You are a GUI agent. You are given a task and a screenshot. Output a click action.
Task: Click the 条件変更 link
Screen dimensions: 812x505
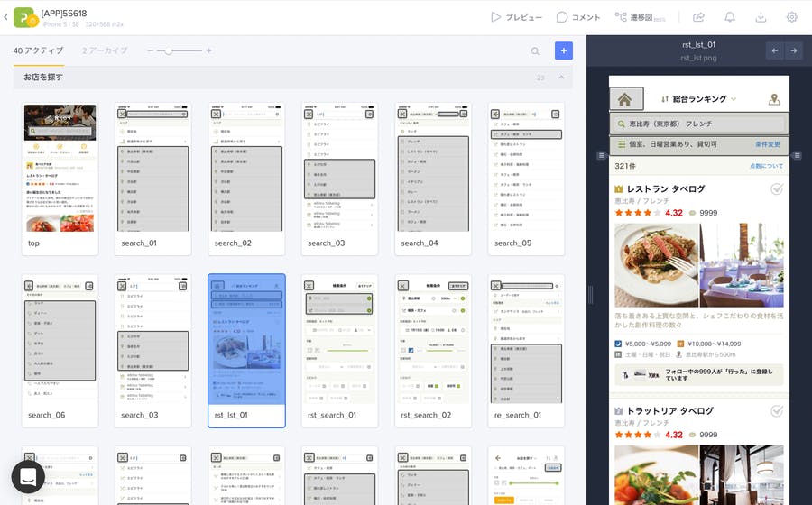click(x=768, y=144)
